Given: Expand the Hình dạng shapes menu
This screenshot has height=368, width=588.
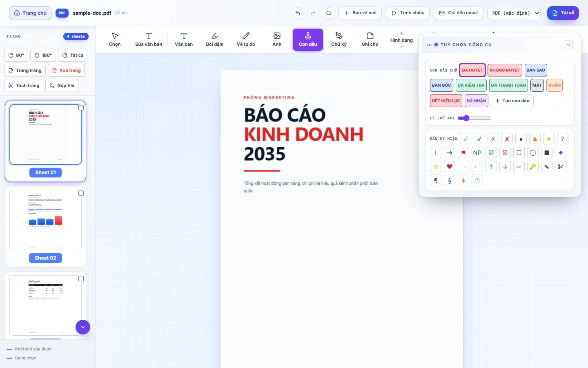Looking at the screenshot, I should coord(401,40).
